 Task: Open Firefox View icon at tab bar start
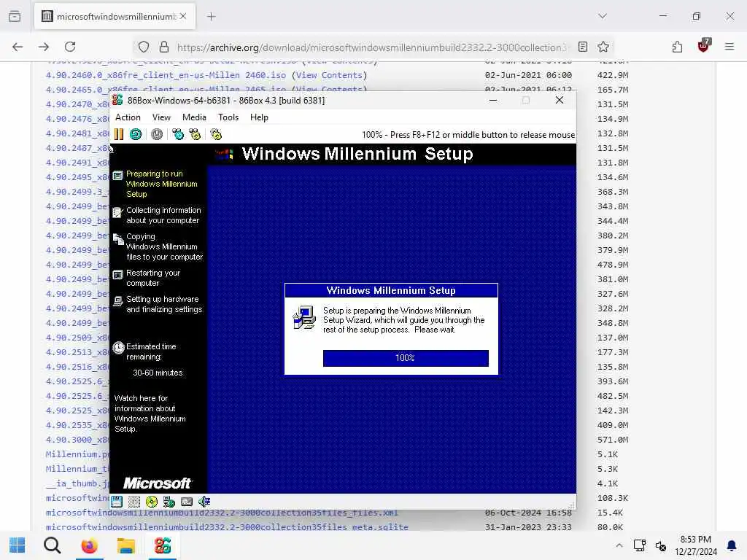pos(15,16)
